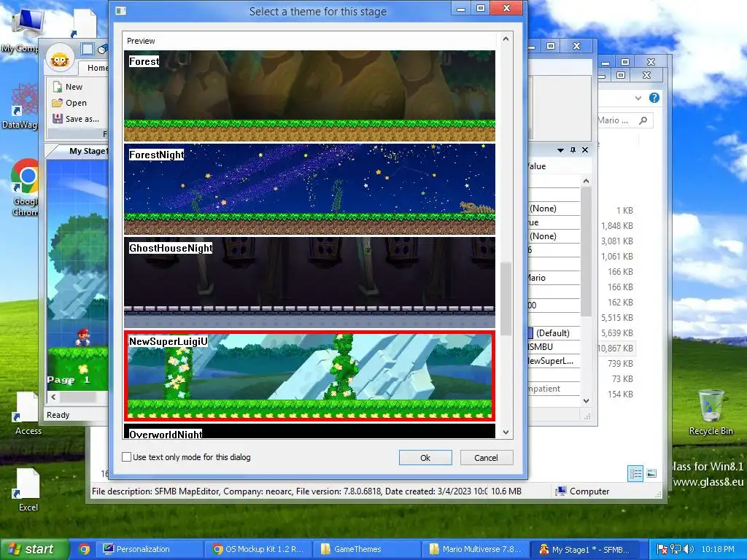Select the rectangle selection tool in SFMB toolbar
This screenshot has width=747, height=560.
coord(88,49)
